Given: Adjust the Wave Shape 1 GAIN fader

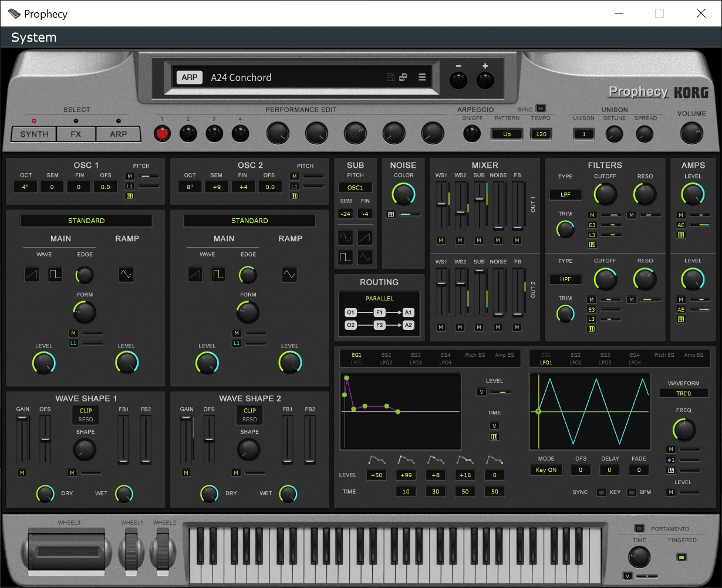Looking at the screenshot, I should pos(22,418).
